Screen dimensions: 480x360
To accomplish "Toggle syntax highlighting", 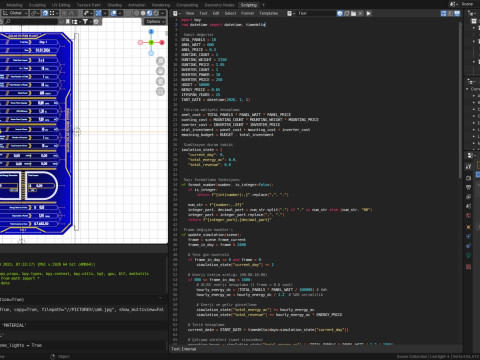I will (x=457, y=13).
